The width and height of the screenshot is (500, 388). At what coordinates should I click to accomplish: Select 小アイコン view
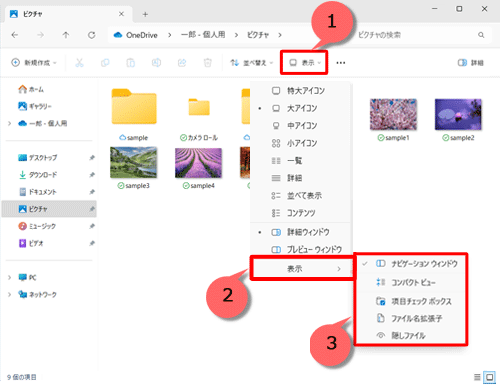[301, 143]
